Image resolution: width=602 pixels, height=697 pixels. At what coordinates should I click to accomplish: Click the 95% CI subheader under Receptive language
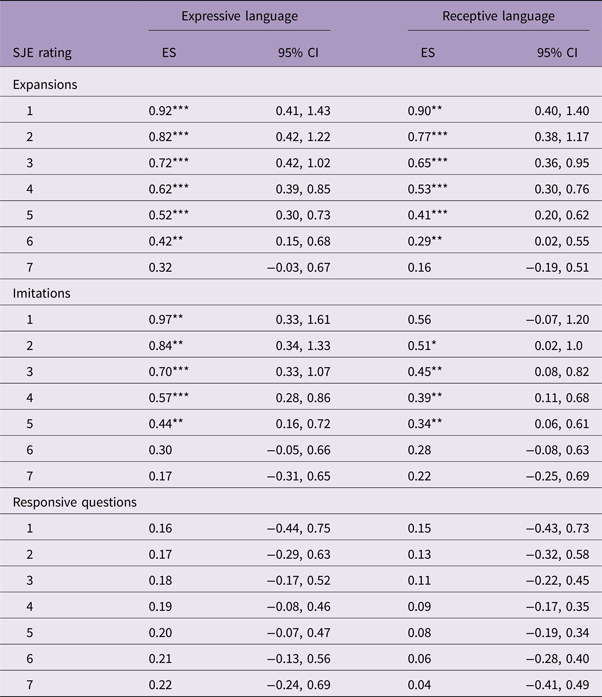coord(549,51)
